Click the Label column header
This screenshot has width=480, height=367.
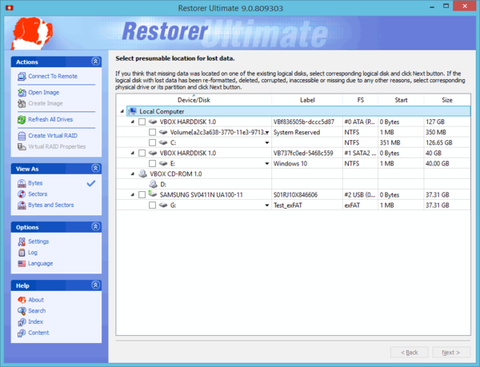pyautogui.click(x=307, y=100)
